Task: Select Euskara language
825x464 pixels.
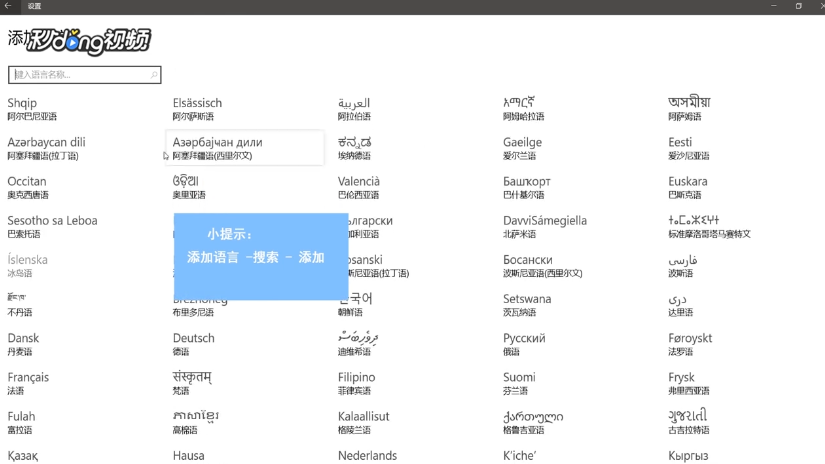Action: point(688,187)
